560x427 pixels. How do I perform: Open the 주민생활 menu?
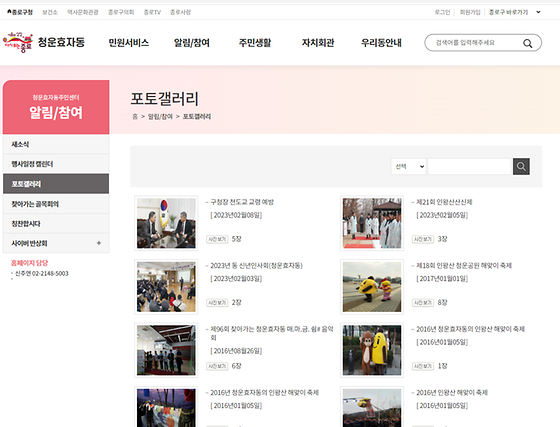coord(255,43)
